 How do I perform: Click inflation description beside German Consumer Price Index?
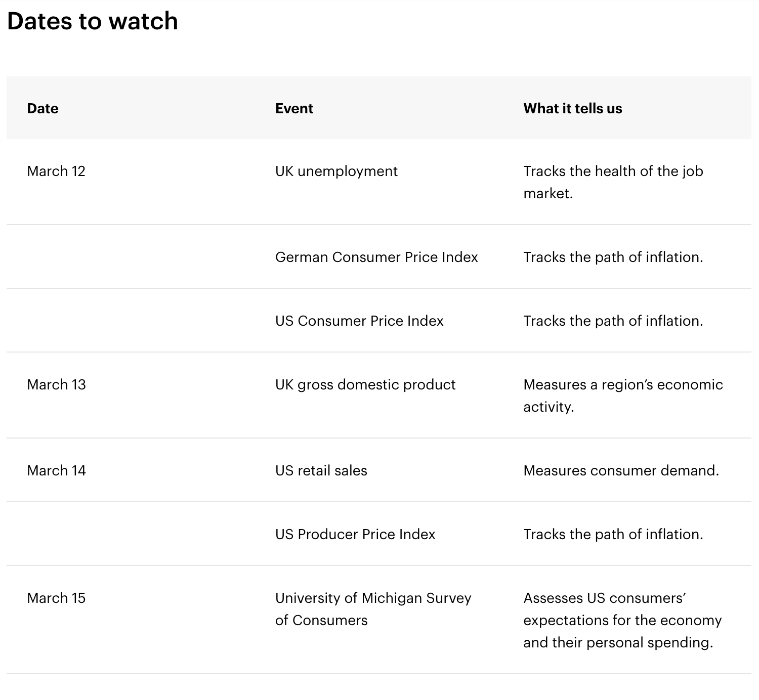click(613, 257)
